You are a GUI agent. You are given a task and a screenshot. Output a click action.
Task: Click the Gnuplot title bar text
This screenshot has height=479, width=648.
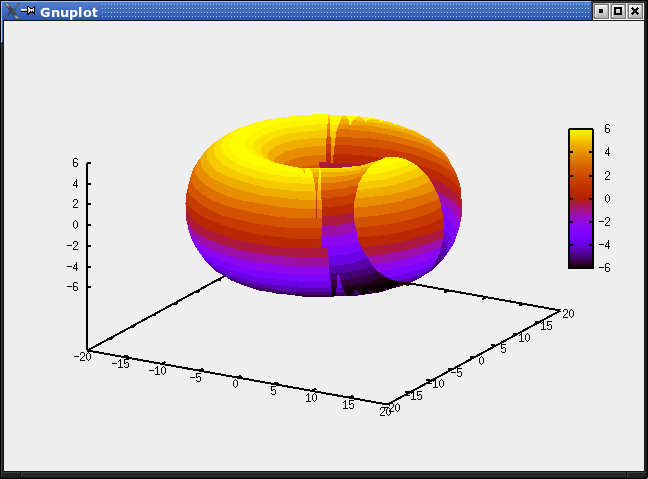click(69, 11)
